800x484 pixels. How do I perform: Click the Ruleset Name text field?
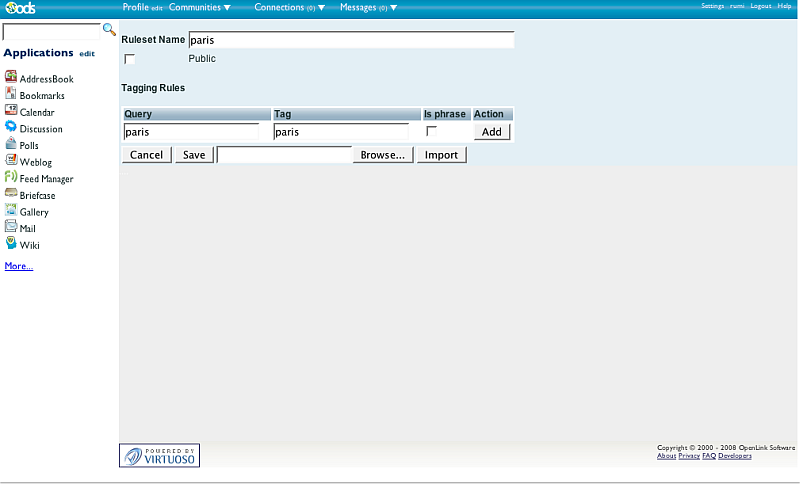(351, 41)
